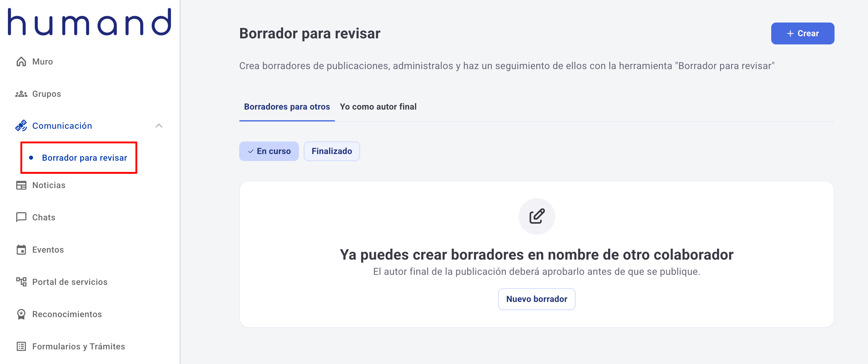Click the Chats speech bubble icon

pyautogui.click(x=21, y=217)
